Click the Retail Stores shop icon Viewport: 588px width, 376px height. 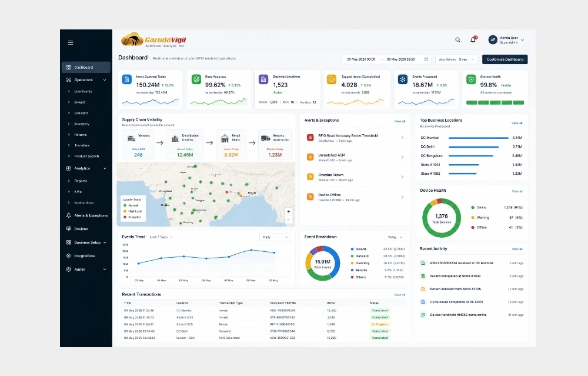(x=225, y=138)
